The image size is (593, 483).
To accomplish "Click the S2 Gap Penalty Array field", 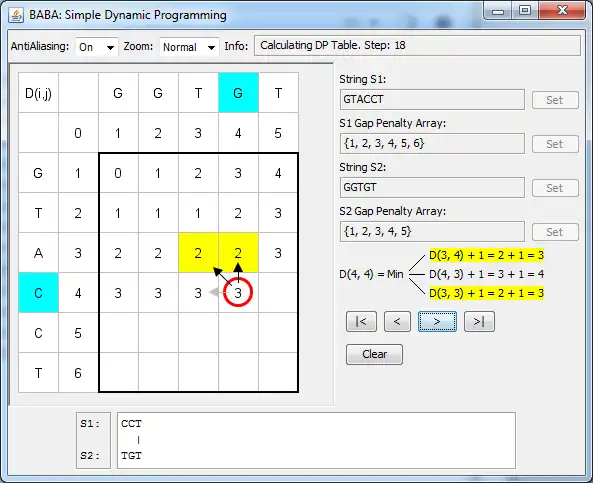I will (432, 231).
